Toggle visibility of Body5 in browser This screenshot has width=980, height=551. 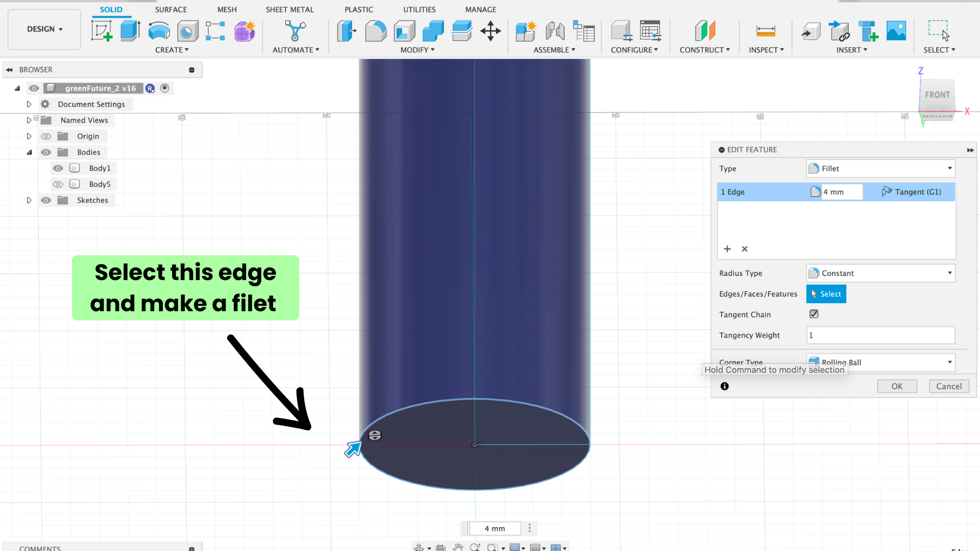pos(58,184)
